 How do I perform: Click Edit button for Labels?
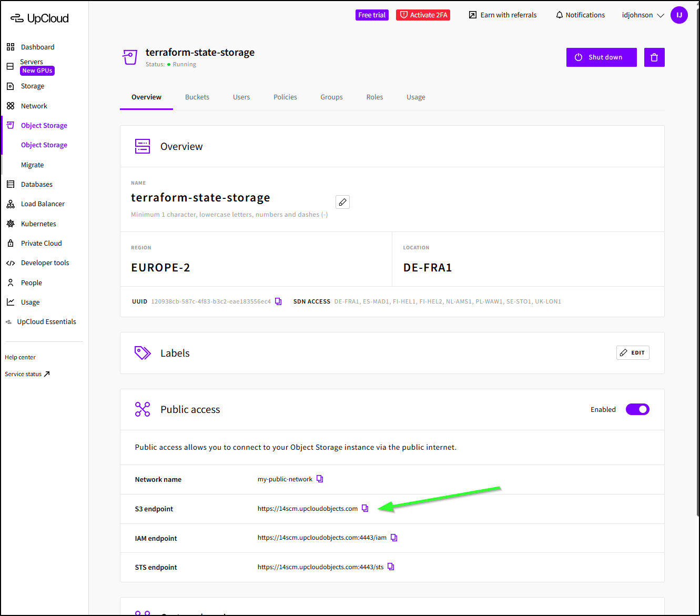click(x=633, y=352)
